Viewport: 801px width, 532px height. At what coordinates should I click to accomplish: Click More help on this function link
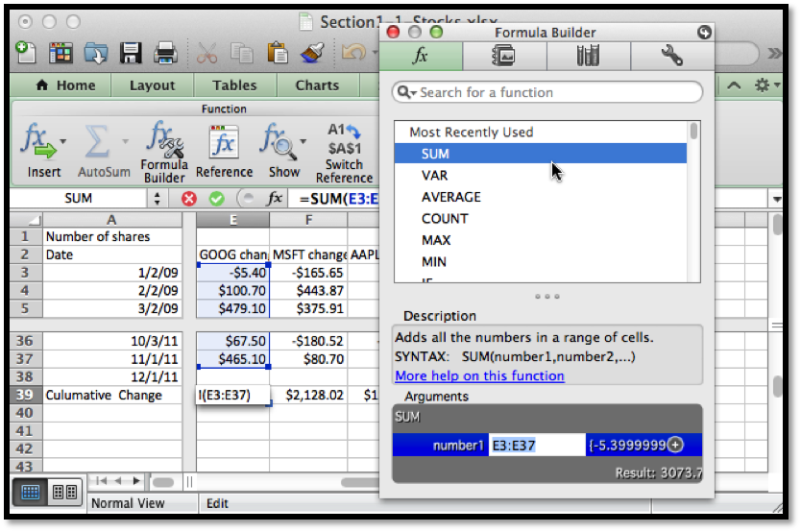(479, 375)
